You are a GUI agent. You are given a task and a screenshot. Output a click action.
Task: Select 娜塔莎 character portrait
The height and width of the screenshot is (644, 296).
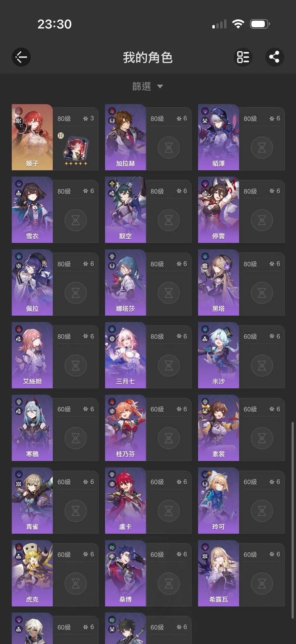click(125, 283)
